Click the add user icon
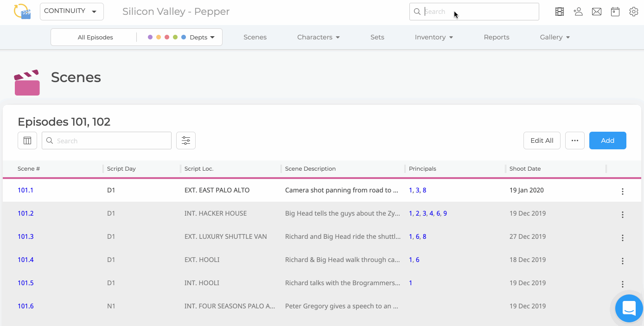This screenshot has width=644, height=326. point(578,12)
